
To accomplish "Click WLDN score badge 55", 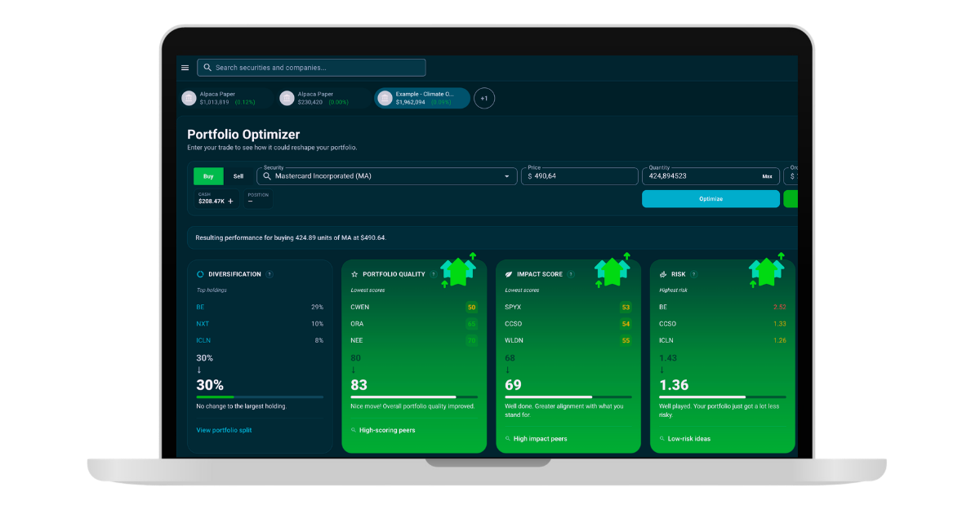I will pos(626,340).
